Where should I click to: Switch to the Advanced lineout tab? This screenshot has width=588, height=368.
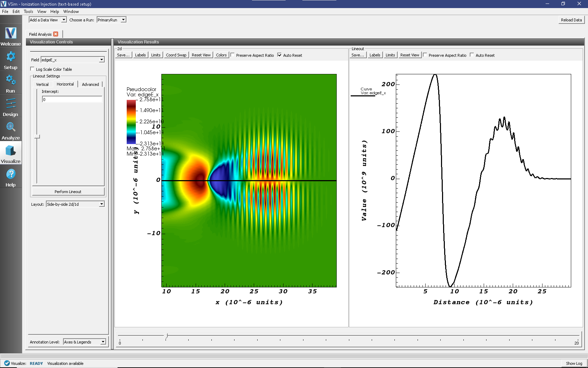[90, 84]
